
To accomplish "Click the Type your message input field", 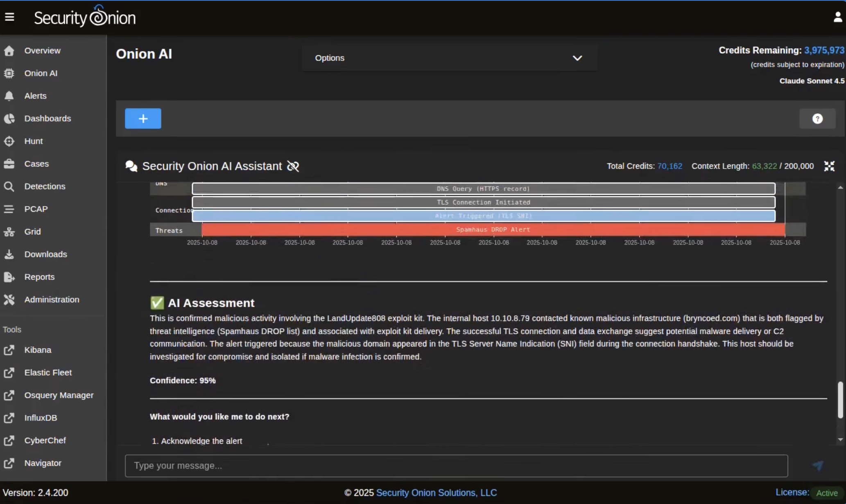I will coord(456,466).
